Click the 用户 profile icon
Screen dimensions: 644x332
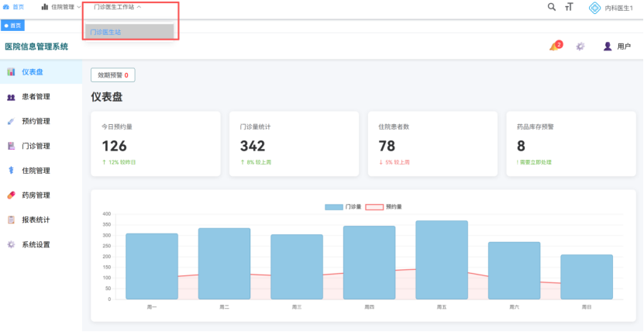(x=608, y=47)
